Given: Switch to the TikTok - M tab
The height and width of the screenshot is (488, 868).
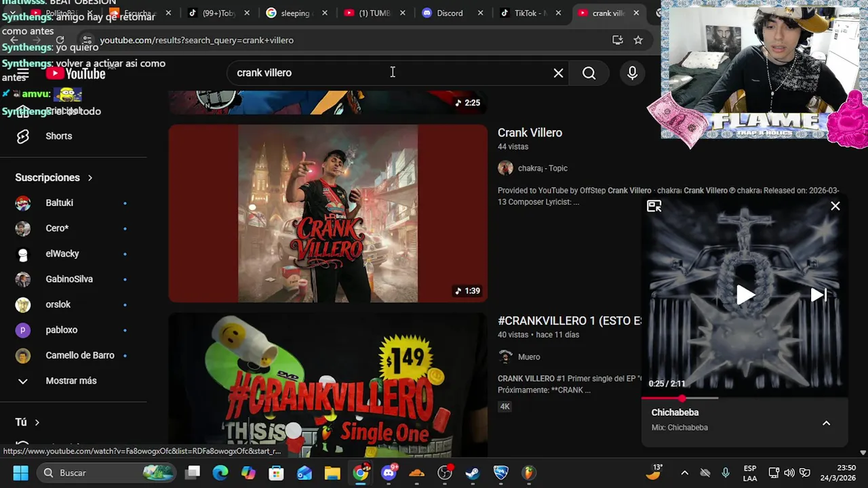Looking at the screenshot, I should (529, 13).
